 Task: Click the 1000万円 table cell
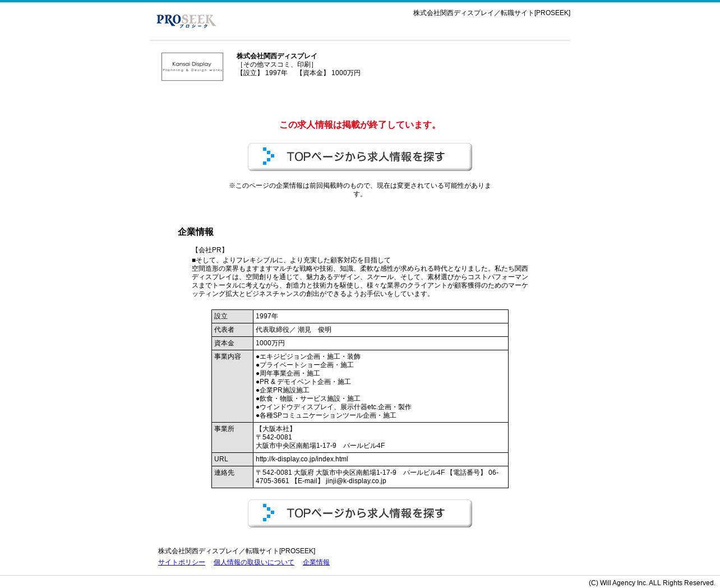[x=270, y=343]
